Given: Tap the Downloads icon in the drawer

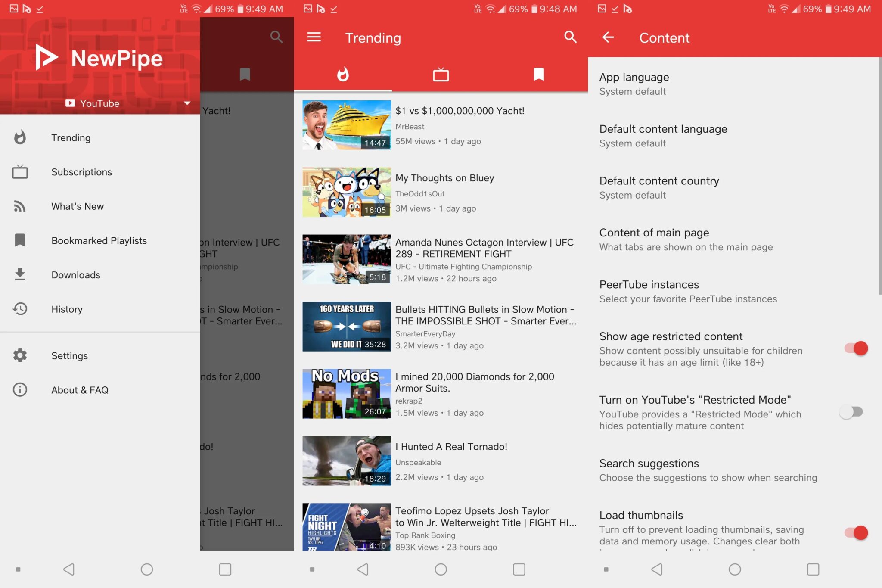Looking at the screenshot, I should point(20,274).
